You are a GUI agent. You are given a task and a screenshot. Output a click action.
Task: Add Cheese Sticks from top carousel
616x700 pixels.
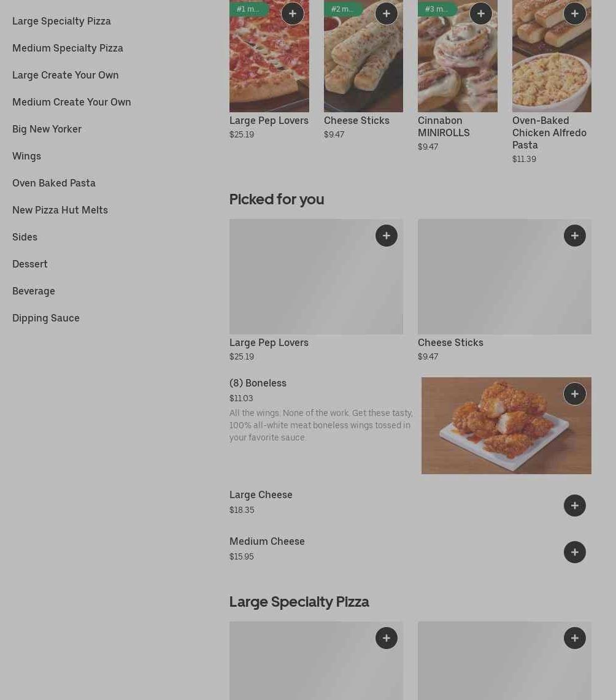tap(386, 13)
